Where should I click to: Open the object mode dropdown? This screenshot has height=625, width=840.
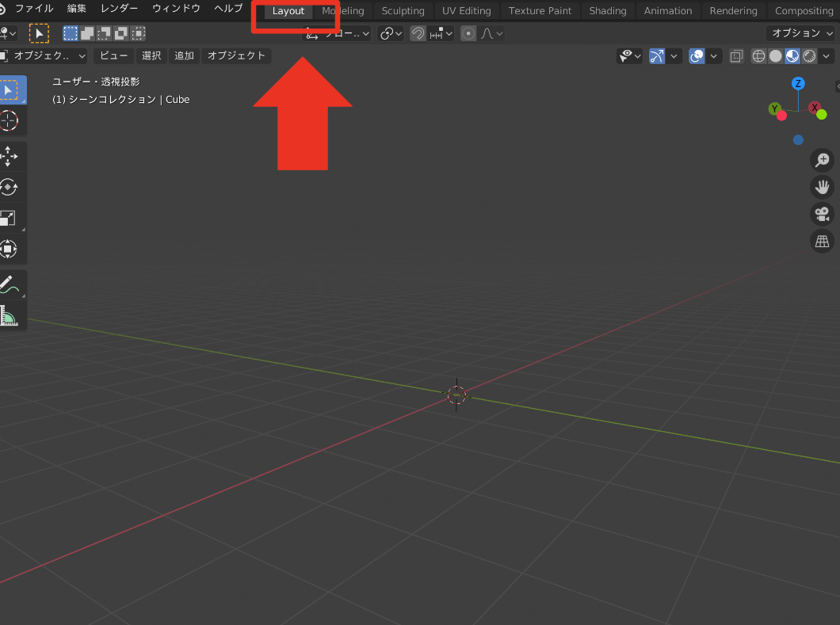click(44, 55)
